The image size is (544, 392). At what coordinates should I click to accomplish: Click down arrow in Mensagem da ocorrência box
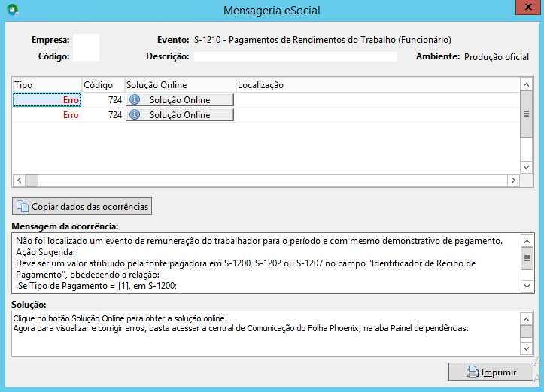(x=527, y=286)
